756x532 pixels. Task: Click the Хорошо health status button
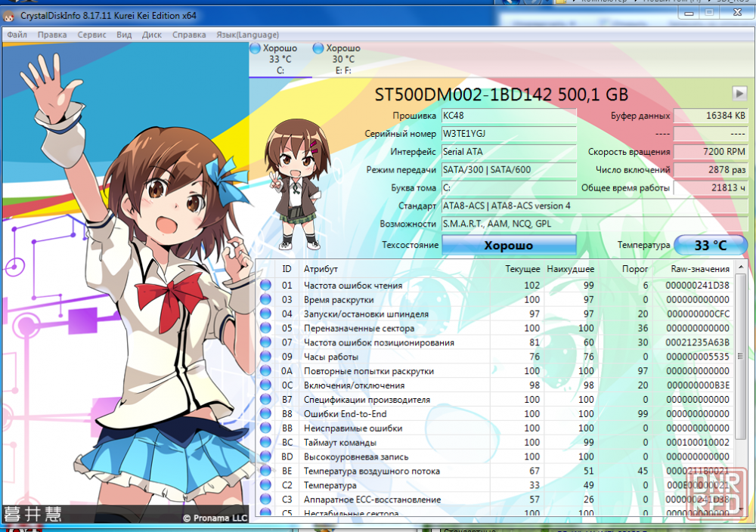pos(509,245)
